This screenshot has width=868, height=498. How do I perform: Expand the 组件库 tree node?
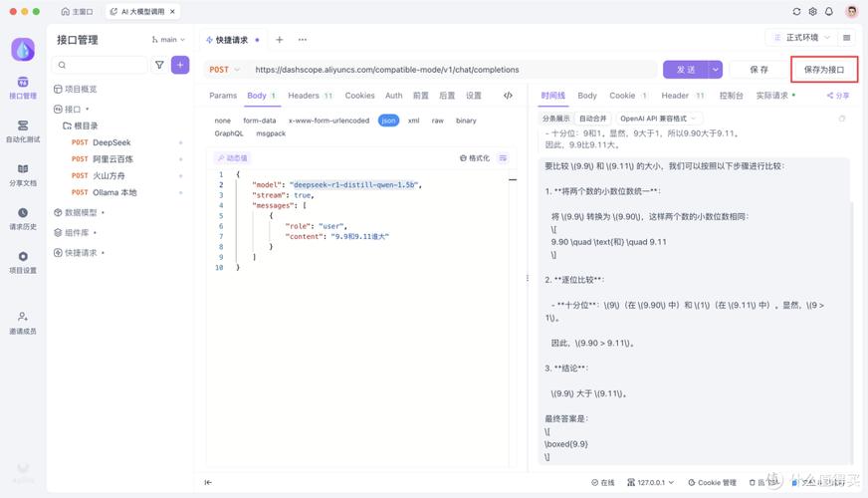pyautogui.click(x=76, y=233)
